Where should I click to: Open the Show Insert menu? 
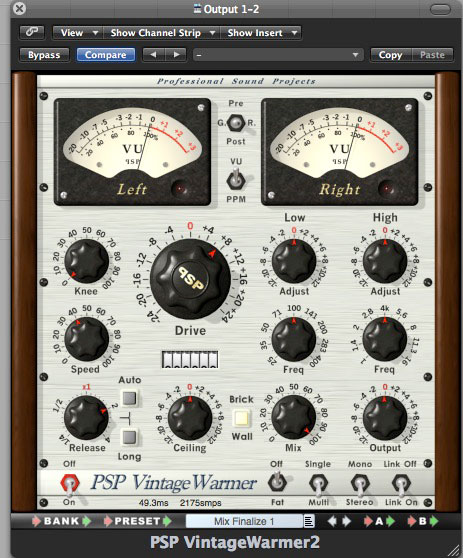[261, 33]
